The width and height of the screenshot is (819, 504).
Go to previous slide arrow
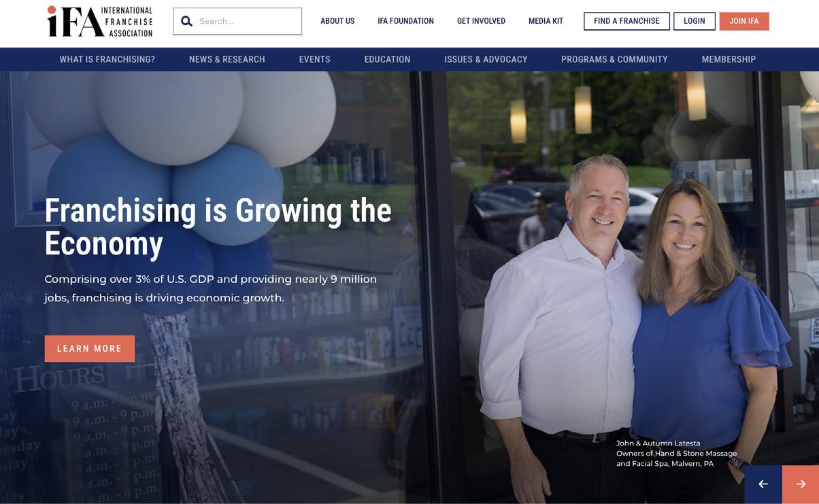coord(763,484)
